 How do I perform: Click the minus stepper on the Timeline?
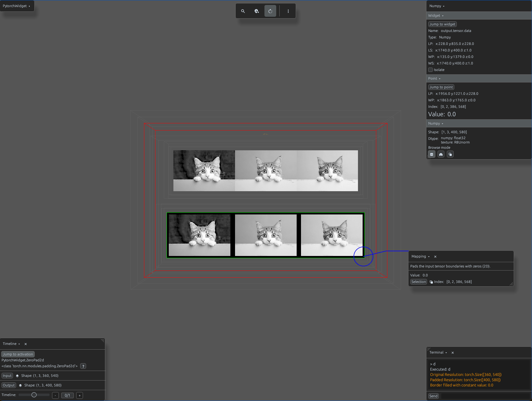coord(55,395)
